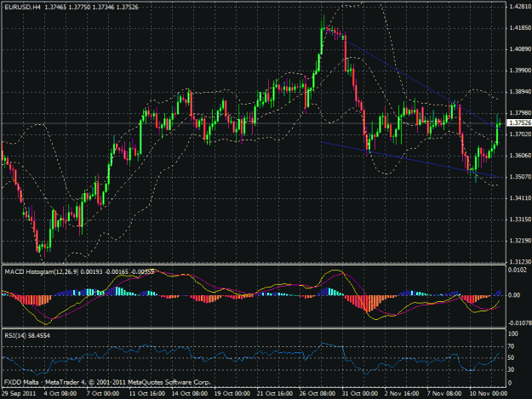The image size is (532, 399).
Task: Click the RSI scale level 30
Action: [512, 369]
